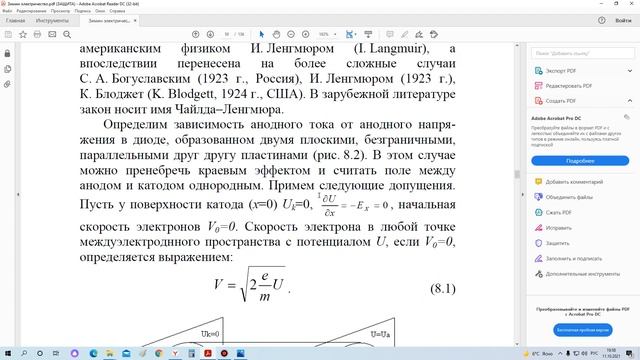Click the free trial blue button

point(583,330)
